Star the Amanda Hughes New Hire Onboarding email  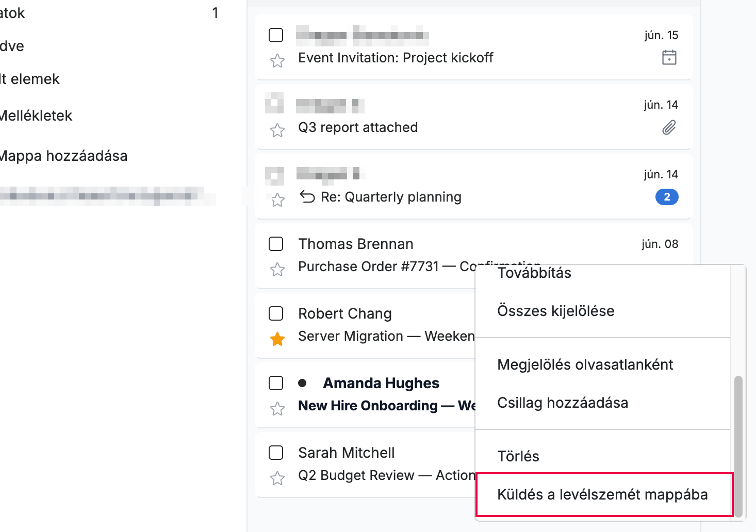tap(277, 409)
